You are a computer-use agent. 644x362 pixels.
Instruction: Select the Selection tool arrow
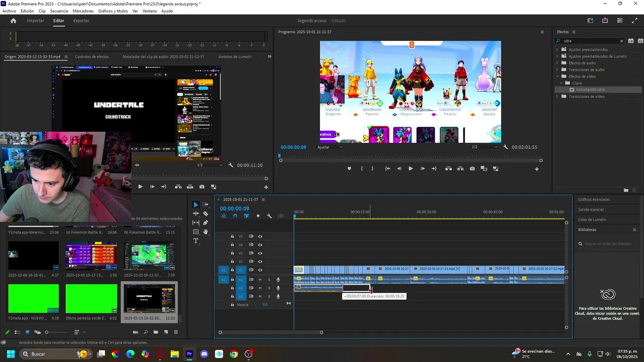pyautogui.click(x=196, y=205)
